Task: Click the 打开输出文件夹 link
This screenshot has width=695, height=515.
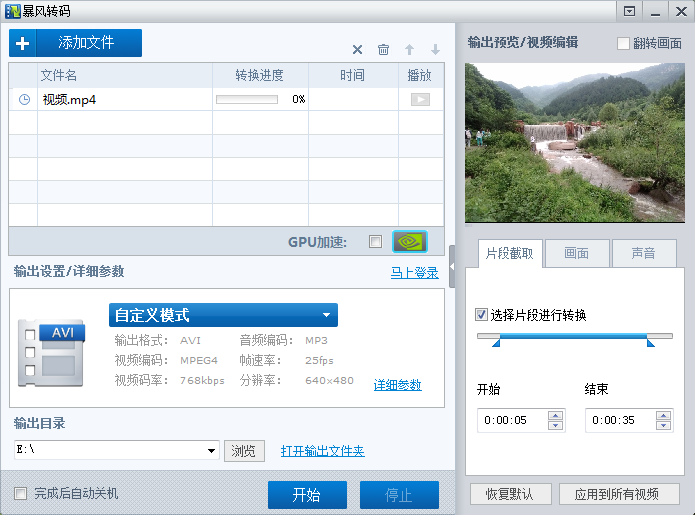Action: pos(323,451)
